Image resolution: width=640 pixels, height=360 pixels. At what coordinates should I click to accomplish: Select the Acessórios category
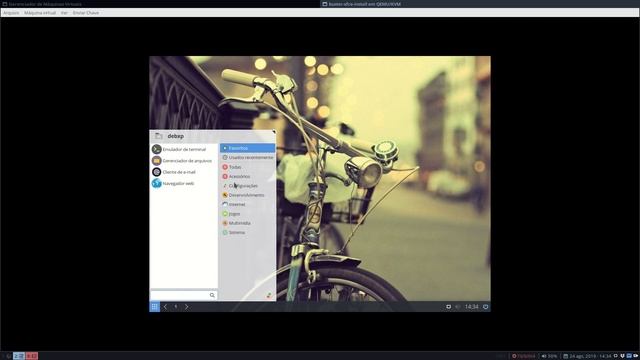(x=247, y=176)
